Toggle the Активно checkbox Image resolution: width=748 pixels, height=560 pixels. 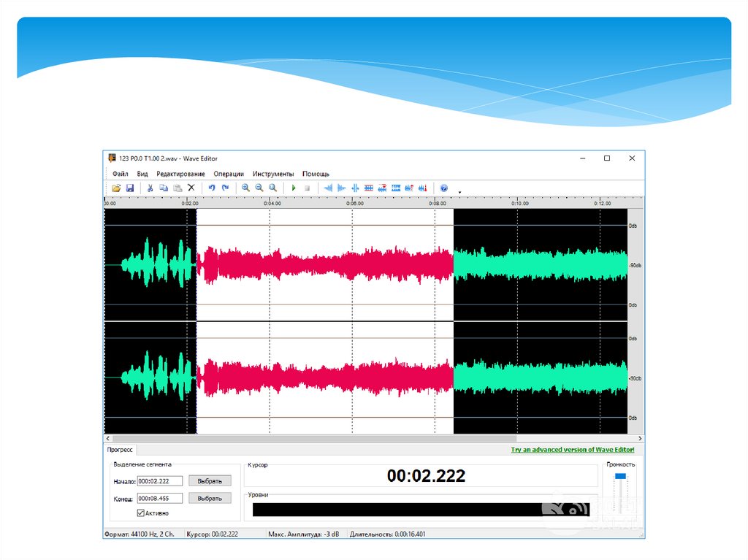click(141, 513)
